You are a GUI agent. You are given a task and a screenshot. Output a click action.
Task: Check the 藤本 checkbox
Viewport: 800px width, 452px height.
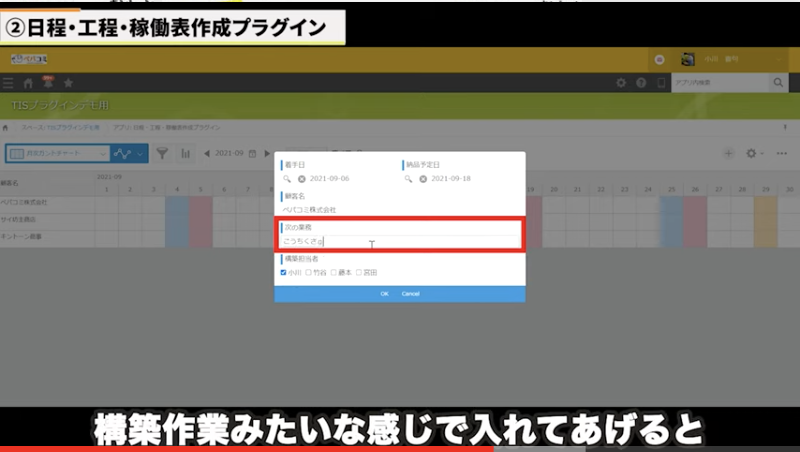[x=334, y=272]
